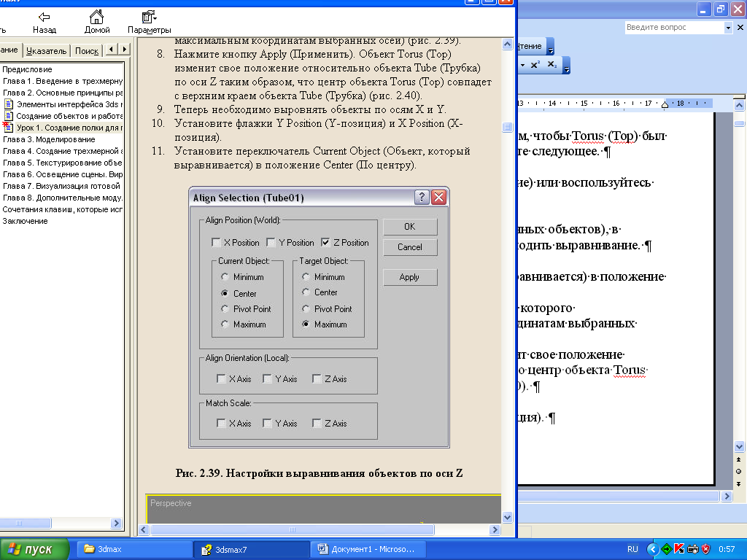This screenshot has height=560, width=747.
Task: Click the split box above Word's scroll-up arrow
Action: tap(739, 97)
